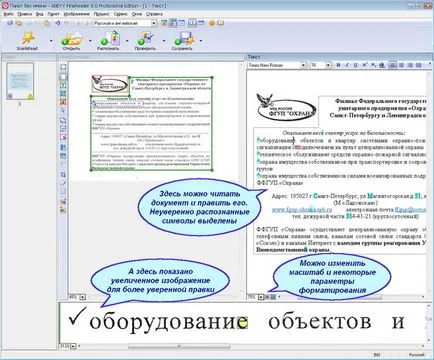Expand the Times New Roman font dropdown
Screen dimensions: 434x360
click(x=303, y=65)
